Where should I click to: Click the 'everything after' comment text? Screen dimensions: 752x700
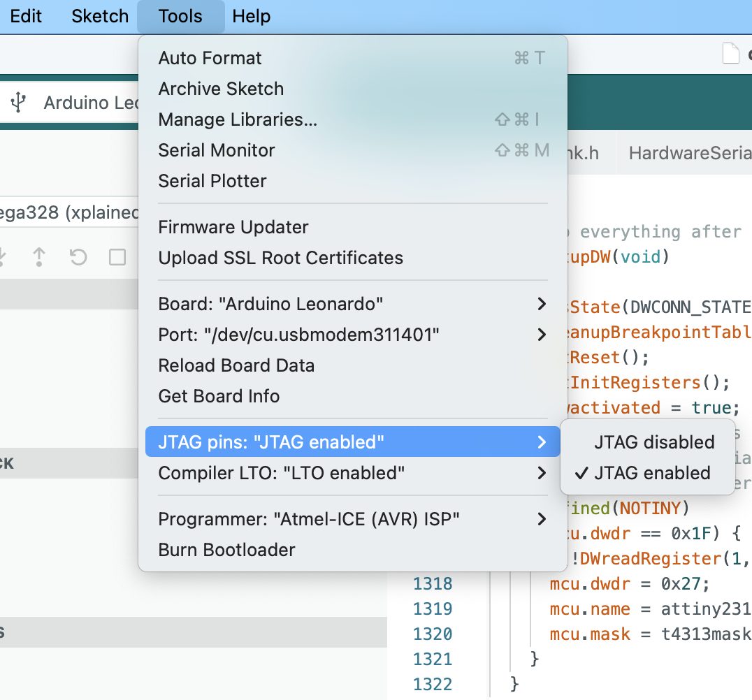661,231
